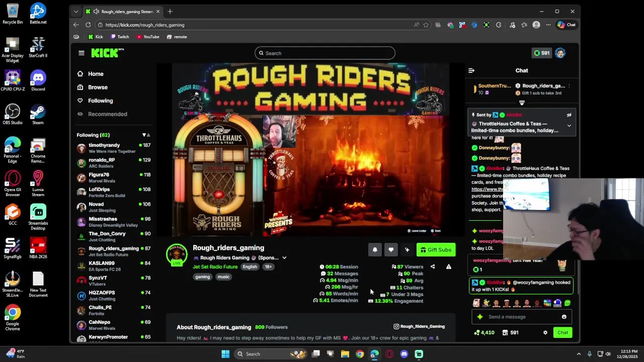Open KASLAN99 channel in Following list
The image size is (644, 362).
[x=114, y=266]
